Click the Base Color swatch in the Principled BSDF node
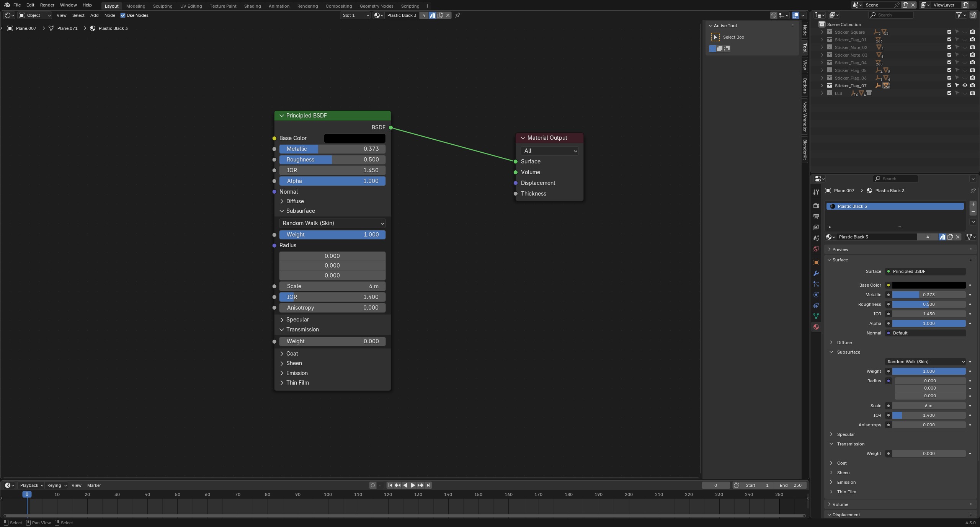The image size is (980, 527). coord(354,138)
